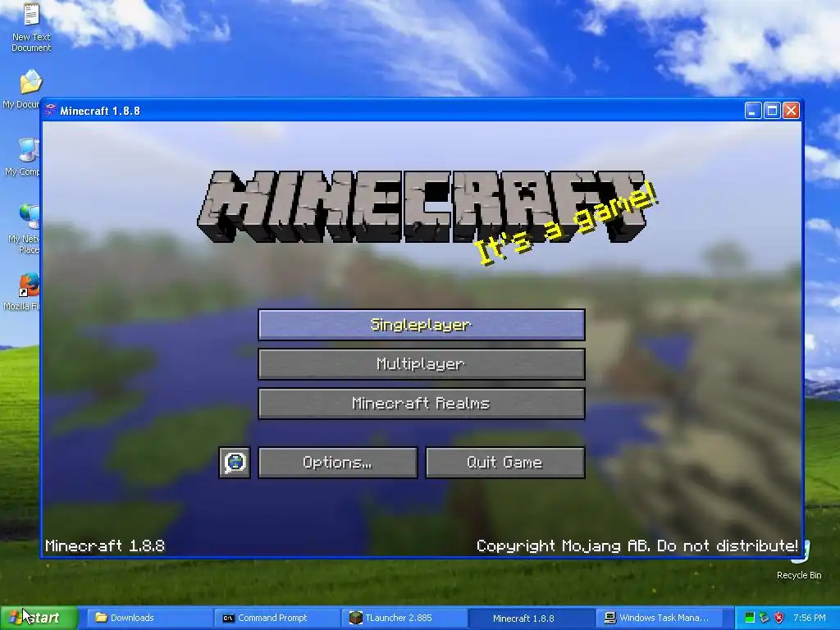This screenshot has height=630, width=840.
Task: Click the Minecraft 1.8.8 version text
Action: click(105, 546)
